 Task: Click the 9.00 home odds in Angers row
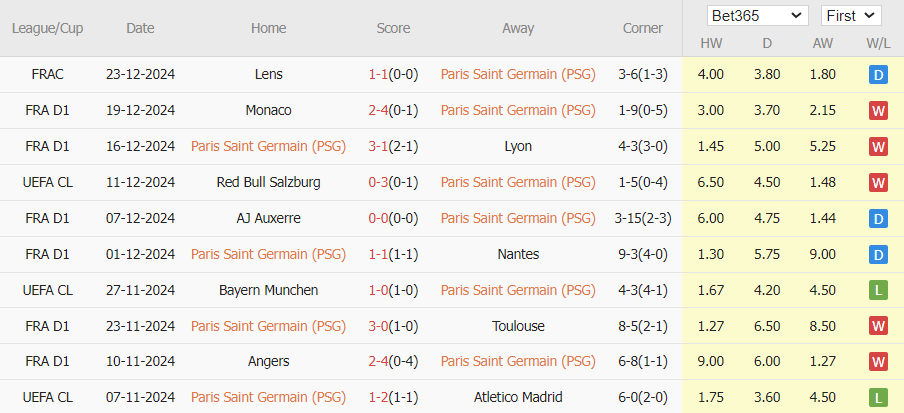coord(711,362)
